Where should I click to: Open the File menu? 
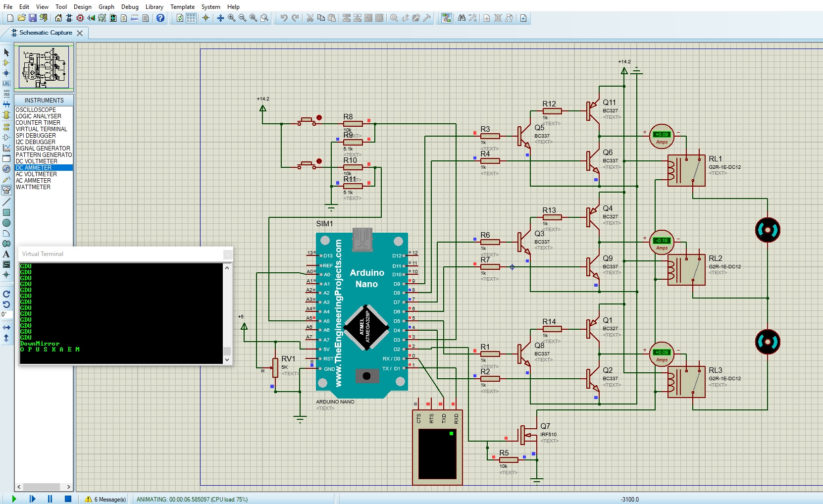click(8, 6)
